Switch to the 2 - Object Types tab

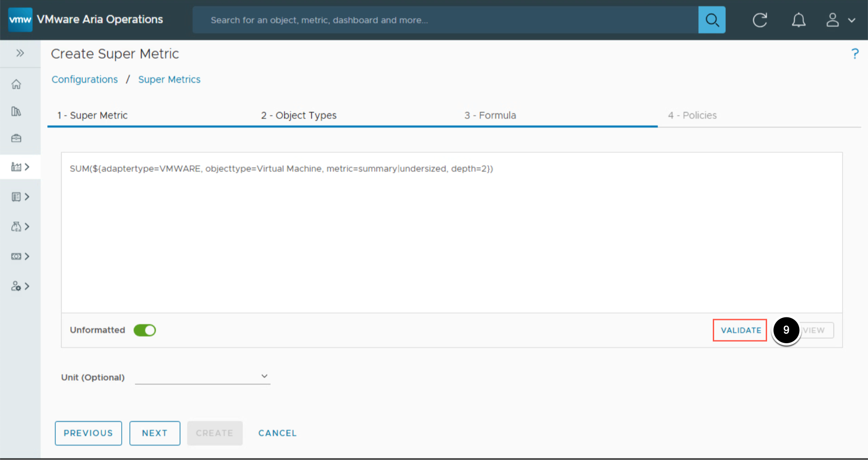tap(299, 115)
